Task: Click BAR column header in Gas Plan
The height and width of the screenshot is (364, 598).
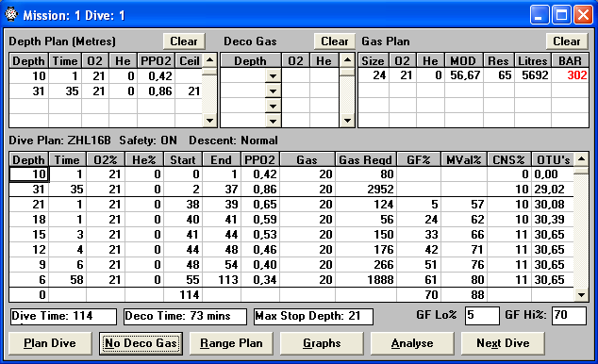Action: (570, 61)
